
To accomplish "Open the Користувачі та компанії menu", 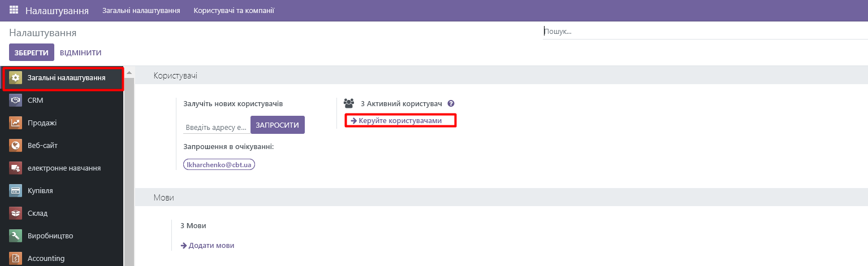I will pos(234,11).
